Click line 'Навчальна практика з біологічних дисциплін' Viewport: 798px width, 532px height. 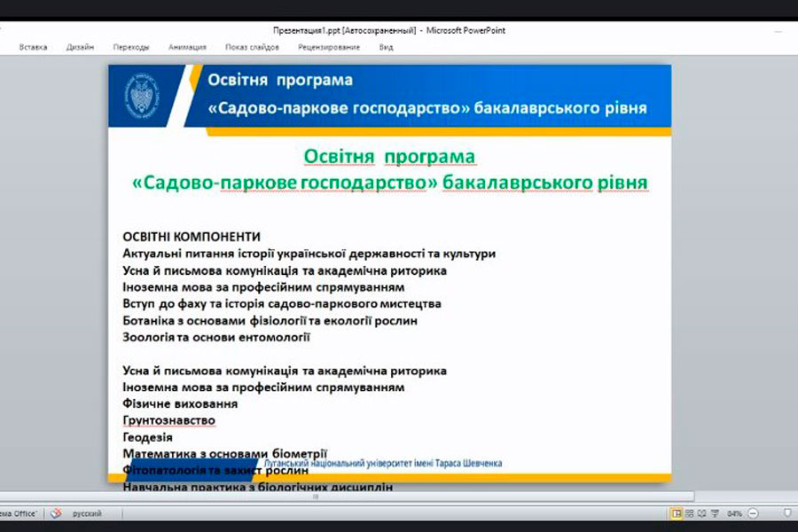(257, 487)
